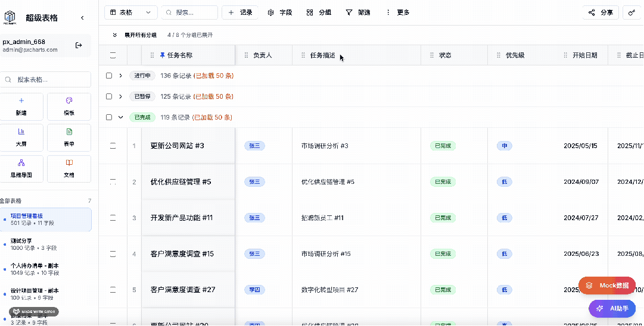Tick the checkbox for the 已完成 group

click(x=109, y=117)
